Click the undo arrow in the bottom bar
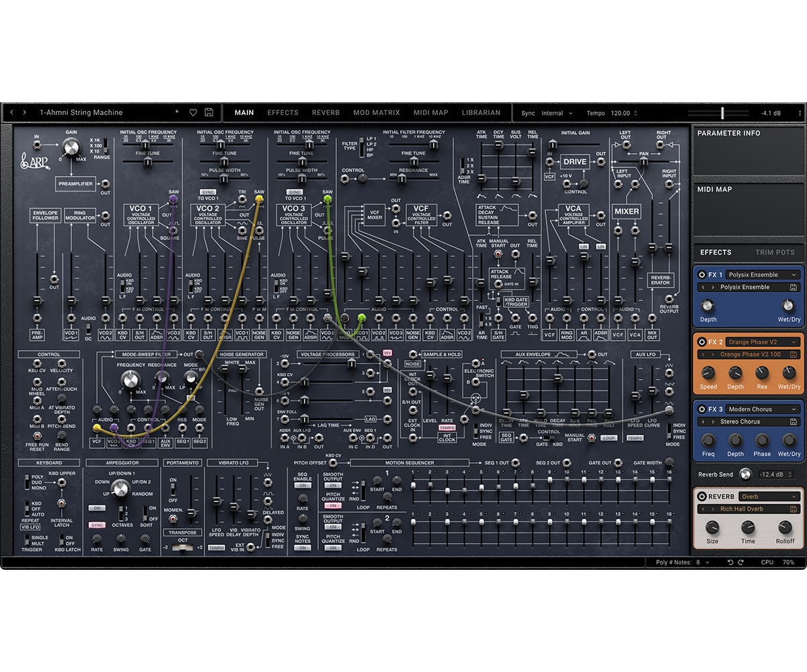Image resolution: width=807 pixels, height=672 pixels. [730, 562]
